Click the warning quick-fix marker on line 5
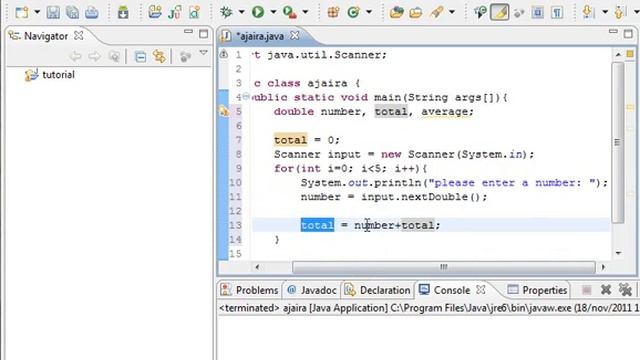Image resolution: width=640 pixels, height=360 pixels. pos(224,111)
